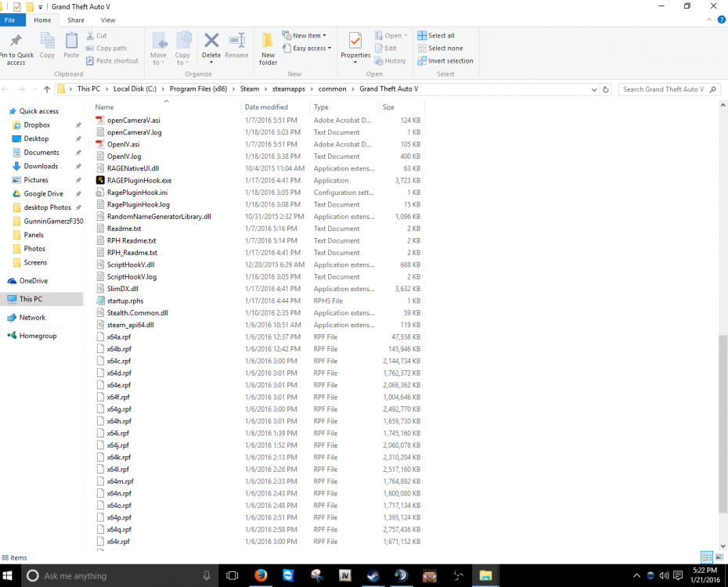Click Copy path in Clipboard group
The image size is (728, 587).
[106, 49]
